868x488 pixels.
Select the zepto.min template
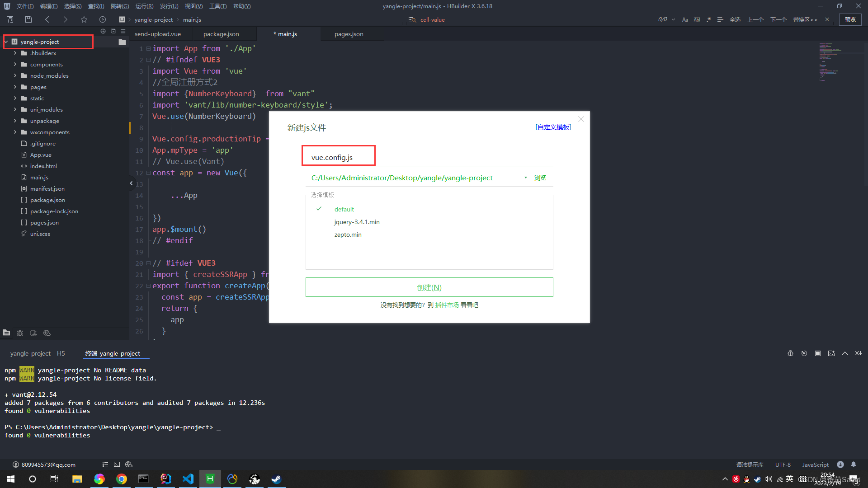click(348, 235)
